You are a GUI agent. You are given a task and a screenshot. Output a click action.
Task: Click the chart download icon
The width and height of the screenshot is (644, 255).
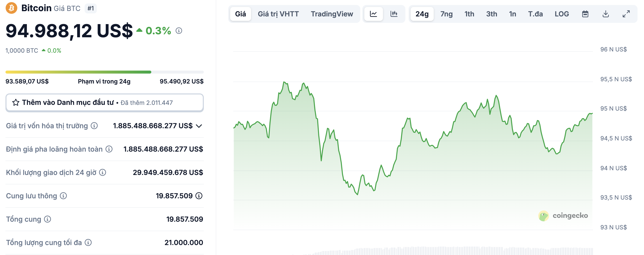pos(605,14)
